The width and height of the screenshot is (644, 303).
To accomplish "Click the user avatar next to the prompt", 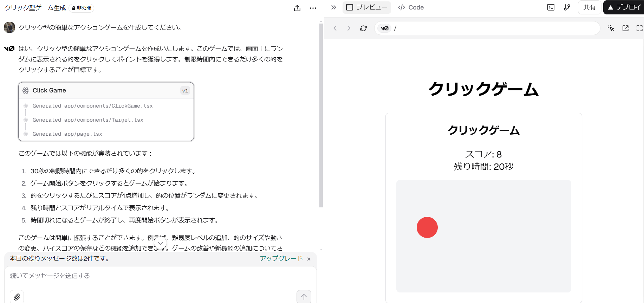I will (x=9, y=27).
